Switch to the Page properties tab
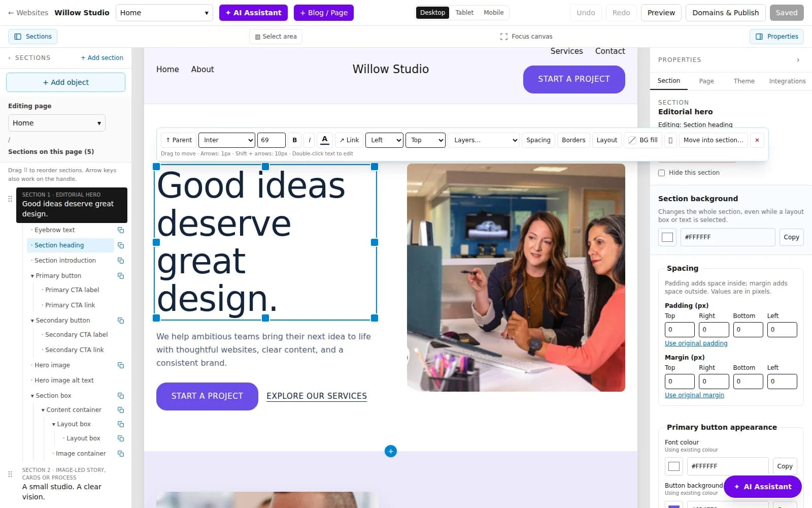This screenshot has width=812, height=508. pos(706,81)
